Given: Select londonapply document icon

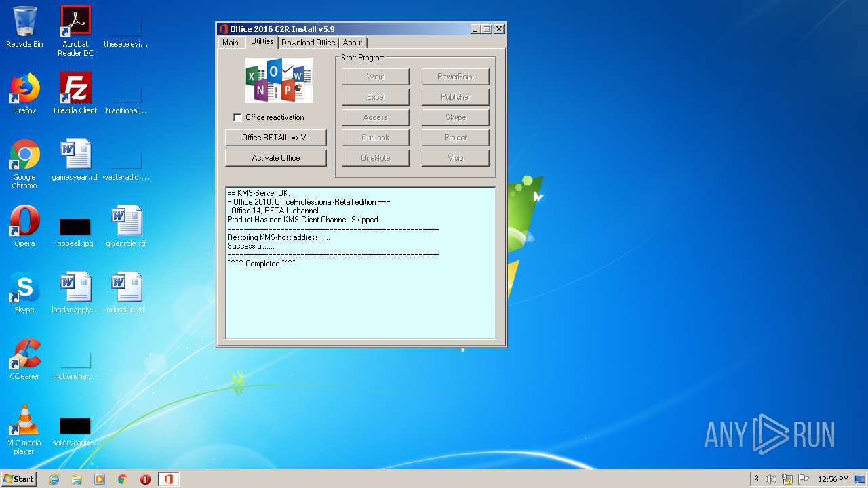Looking at the screenshot, I should tap(75, 293).
